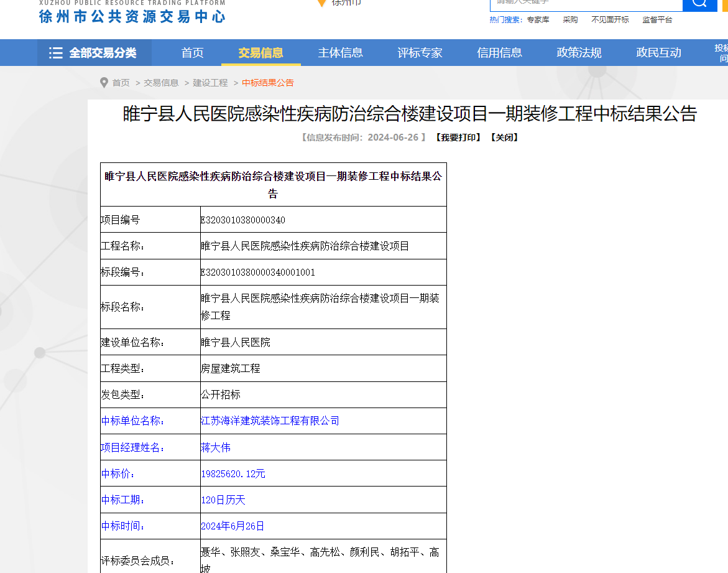Click the search magnifier button
Screen dimensions: 728x573
pyautogui.click(x=699, y=3)
